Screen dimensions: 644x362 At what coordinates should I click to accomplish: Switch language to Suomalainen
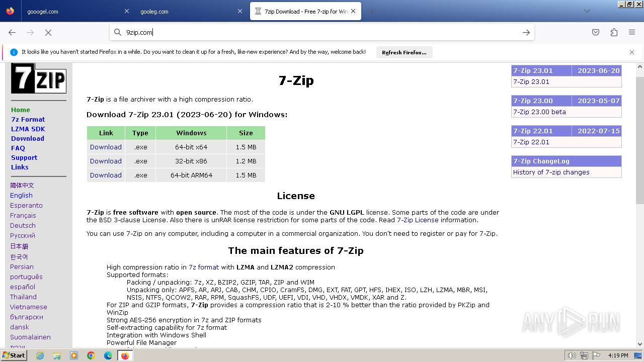(30, 337)
